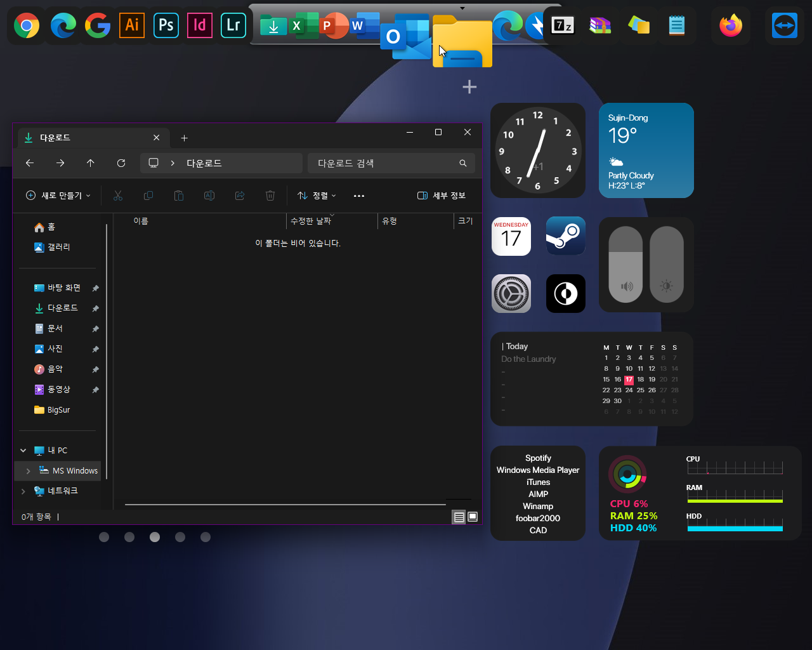Expand the MS Windows drive node

click(x=29, y=470)
